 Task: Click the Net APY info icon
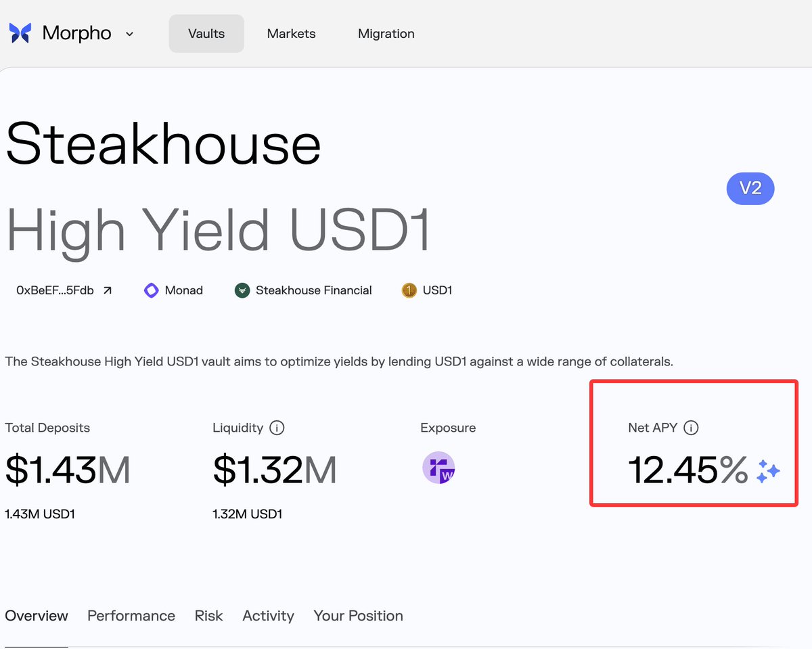click(x=691, y=428)
